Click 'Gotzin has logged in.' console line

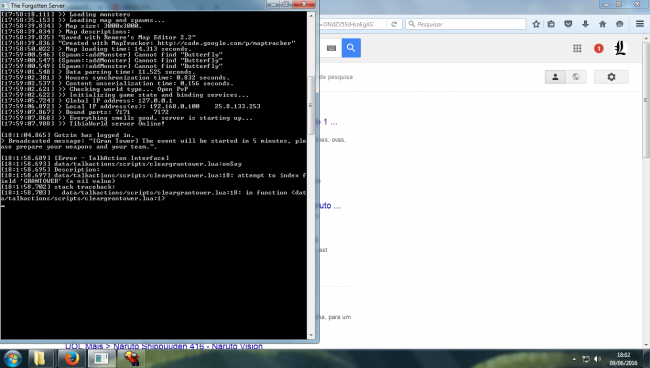coord(68,135)
